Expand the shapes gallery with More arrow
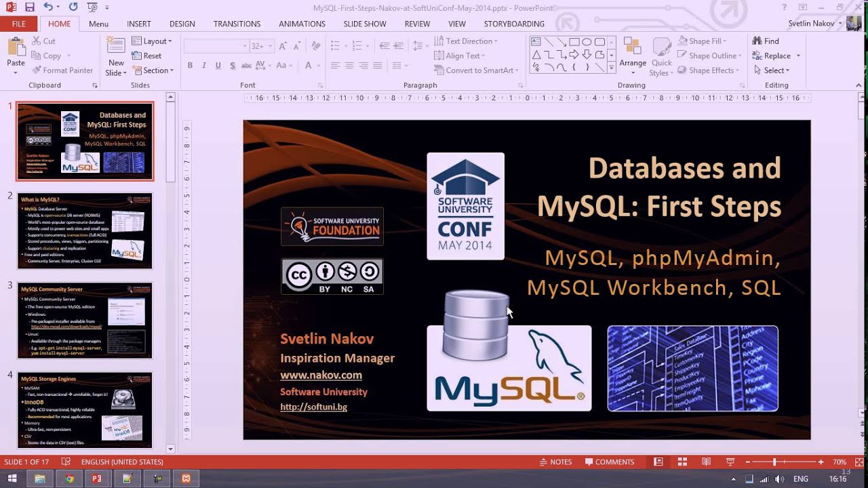The image size is (868, 488). coord(612,68)
